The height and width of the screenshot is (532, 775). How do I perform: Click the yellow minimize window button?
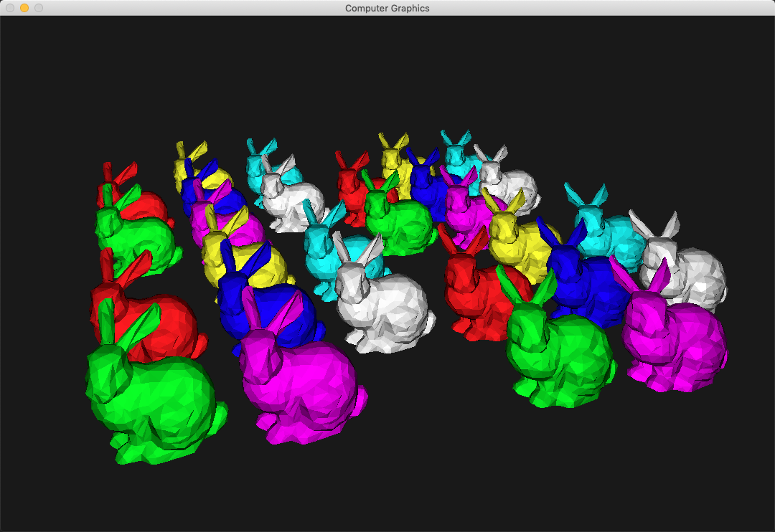coord(24,8)
